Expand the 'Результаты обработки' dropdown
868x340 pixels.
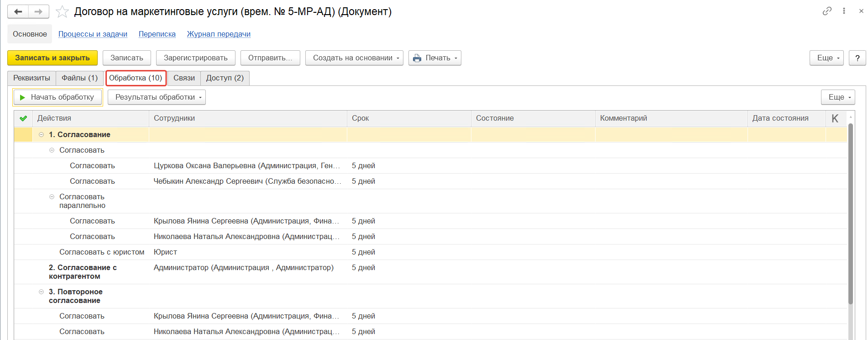[157, 97]
